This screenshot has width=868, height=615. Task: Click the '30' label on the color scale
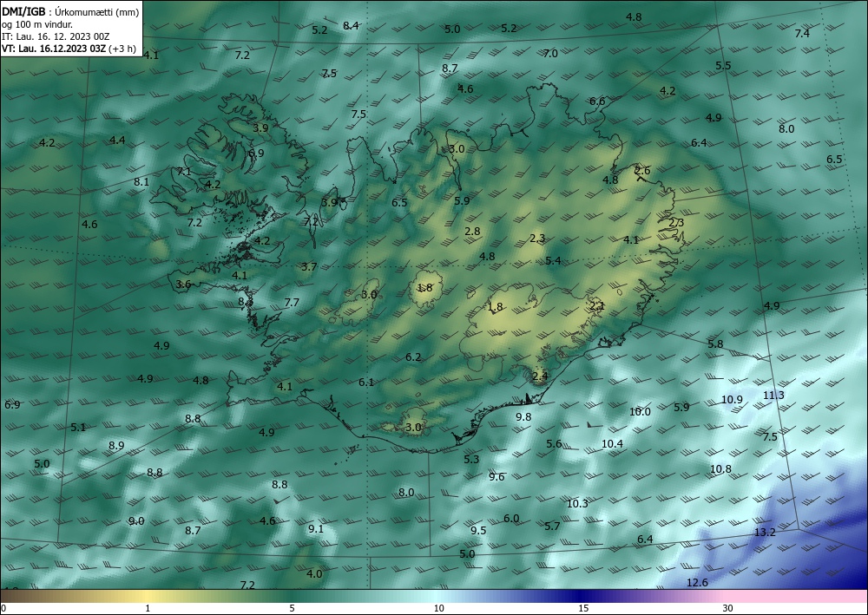click(x=727, y=609)
